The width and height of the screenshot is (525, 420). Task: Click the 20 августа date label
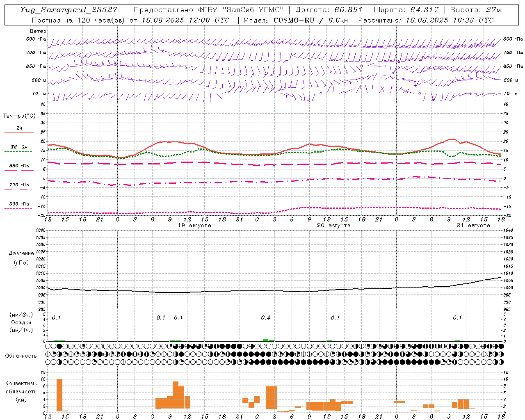tap(334, 226)
